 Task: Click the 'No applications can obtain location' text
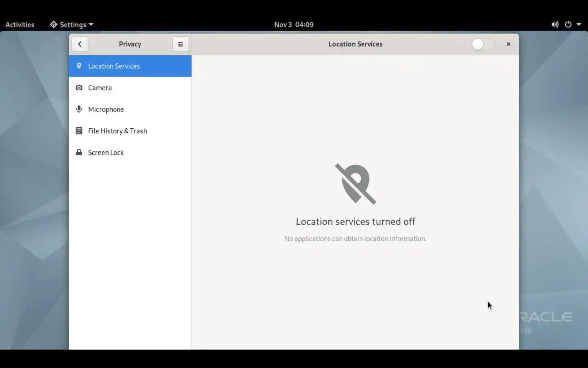(x=355, y=239)
